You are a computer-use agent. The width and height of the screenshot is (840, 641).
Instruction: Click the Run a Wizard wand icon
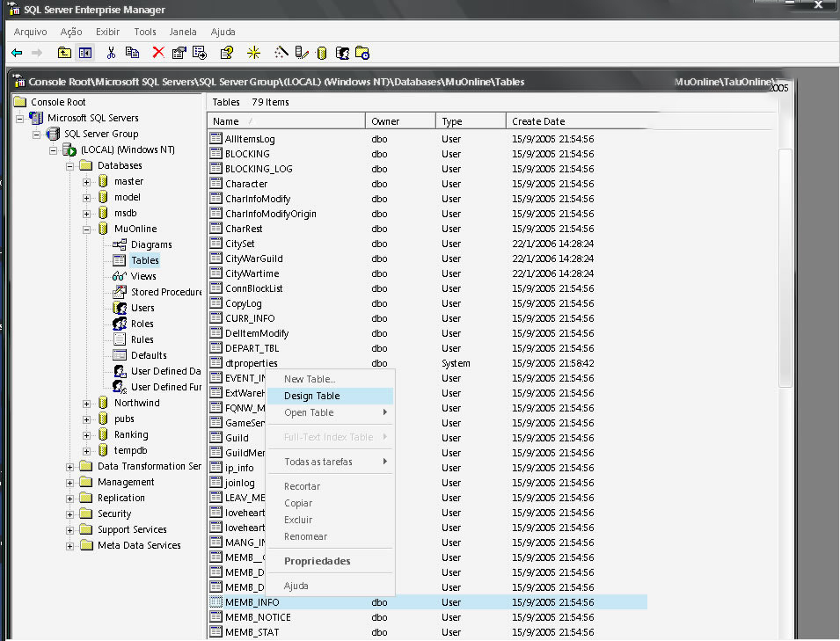point(281,53)
